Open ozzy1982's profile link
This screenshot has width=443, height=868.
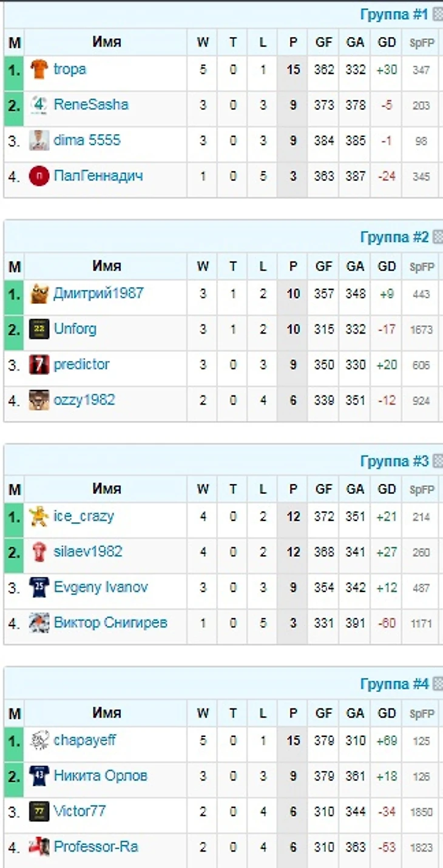tap(84, 400)
